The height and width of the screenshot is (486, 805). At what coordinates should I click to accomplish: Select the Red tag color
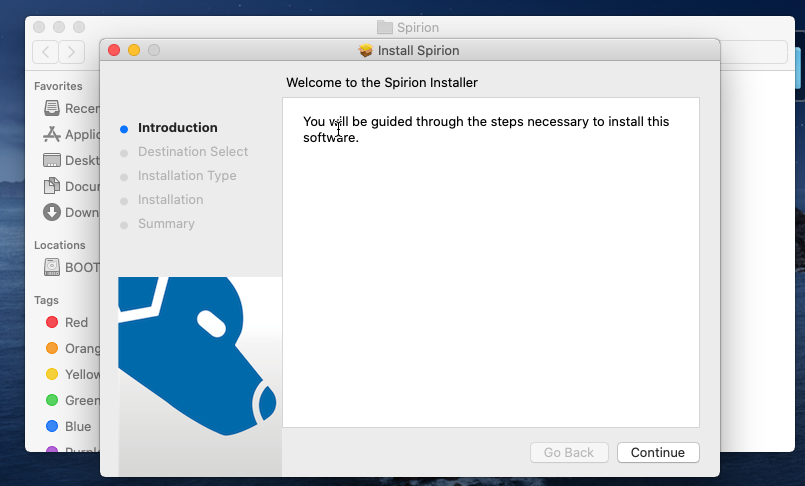click(52, 322)
